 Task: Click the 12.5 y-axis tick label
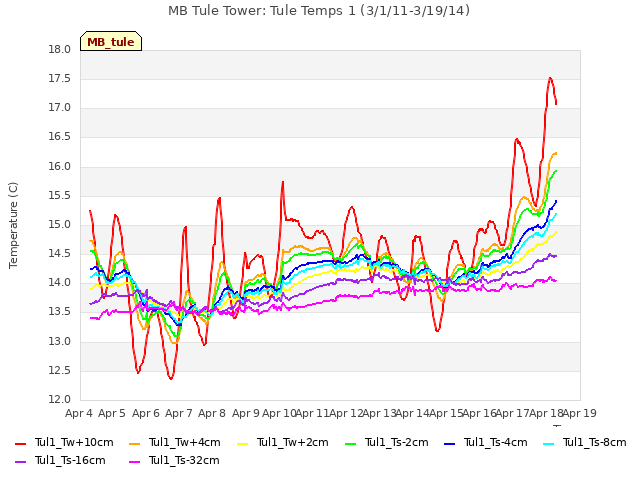tap(60, 371)
